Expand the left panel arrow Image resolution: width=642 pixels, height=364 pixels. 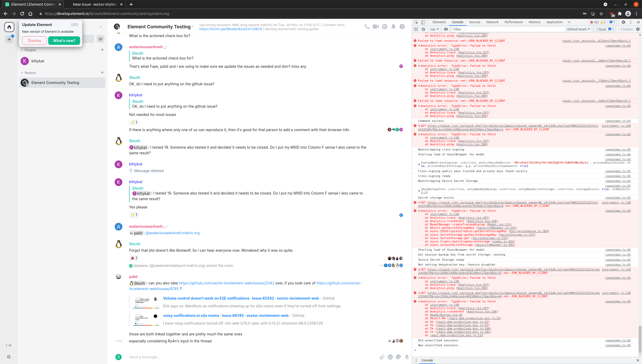[9, 345]
